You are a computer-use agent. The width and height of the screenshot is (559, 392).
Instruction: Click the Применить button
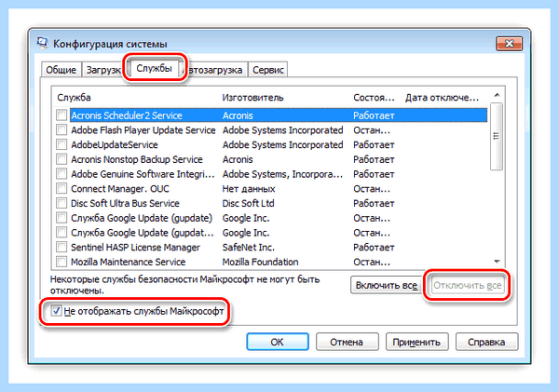(x=416, y=342)
